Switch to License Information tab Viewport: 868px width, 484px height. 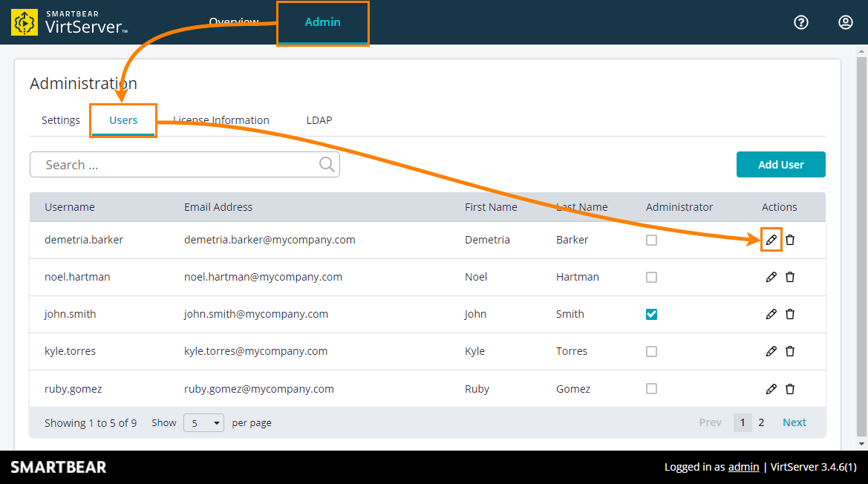[221, 120]
